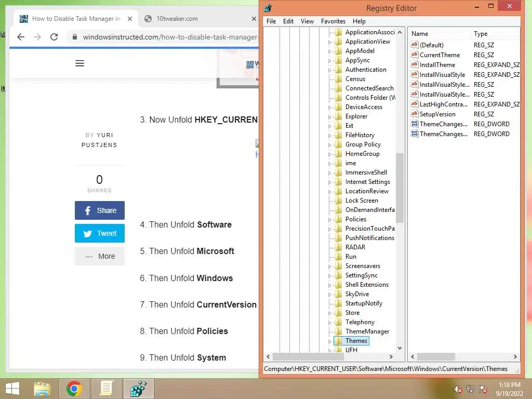
Task: Open the Edit menu in Registry Editor
Action: tap(288, 21)
